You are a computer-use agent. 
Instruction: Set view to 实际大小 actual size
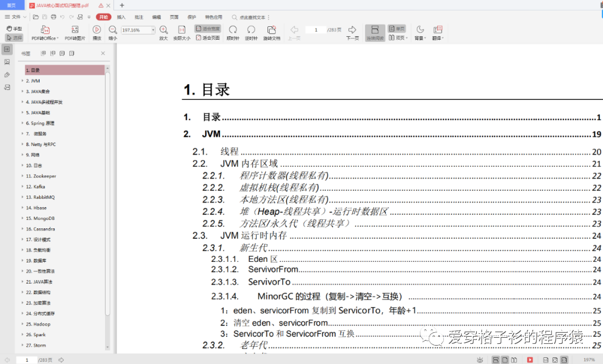pos(181,33)
